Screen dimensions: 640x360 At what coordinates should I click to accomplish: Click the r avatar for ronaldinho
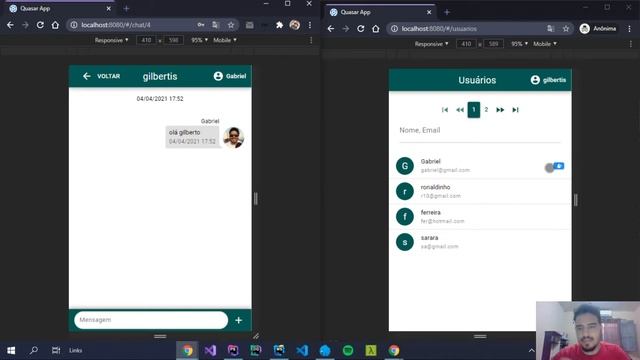point(405,191)
